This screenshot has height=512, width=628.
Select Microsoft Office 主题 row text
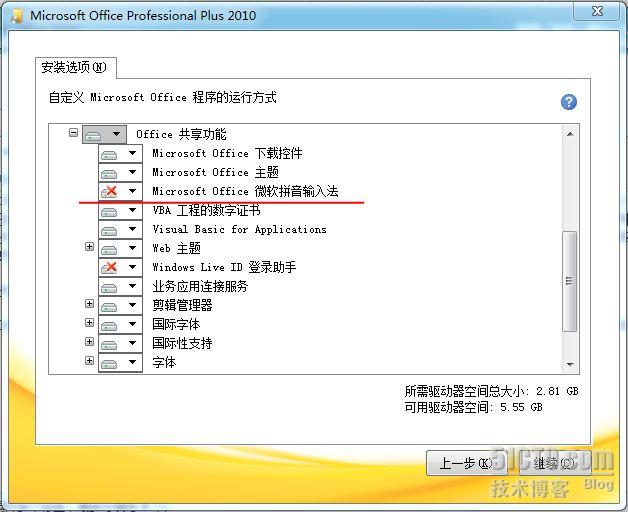click(x=215, y=173)
